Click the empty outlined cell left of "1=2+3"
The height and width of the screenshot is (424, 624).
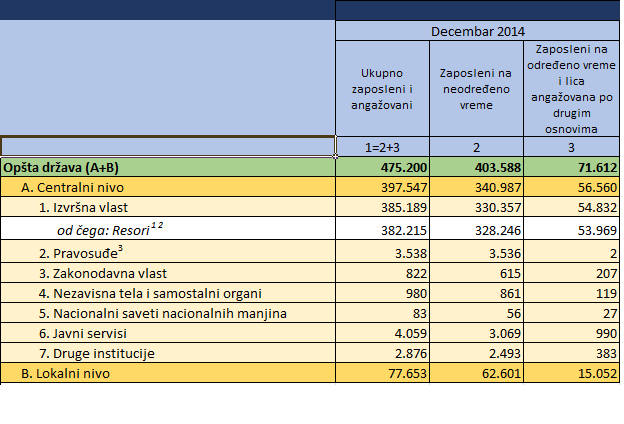click(167, 147)
